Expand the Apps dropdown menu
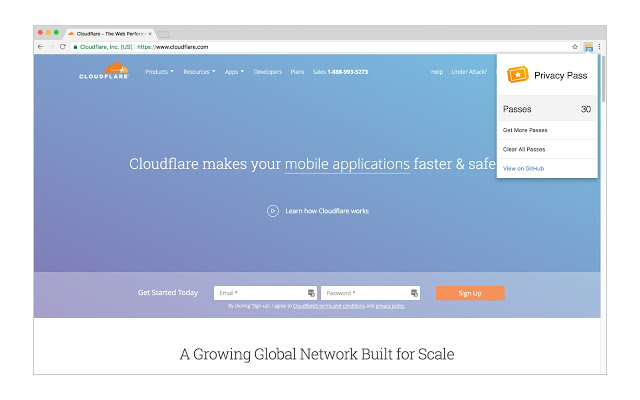640x400 pixels. tap(234, 72)
